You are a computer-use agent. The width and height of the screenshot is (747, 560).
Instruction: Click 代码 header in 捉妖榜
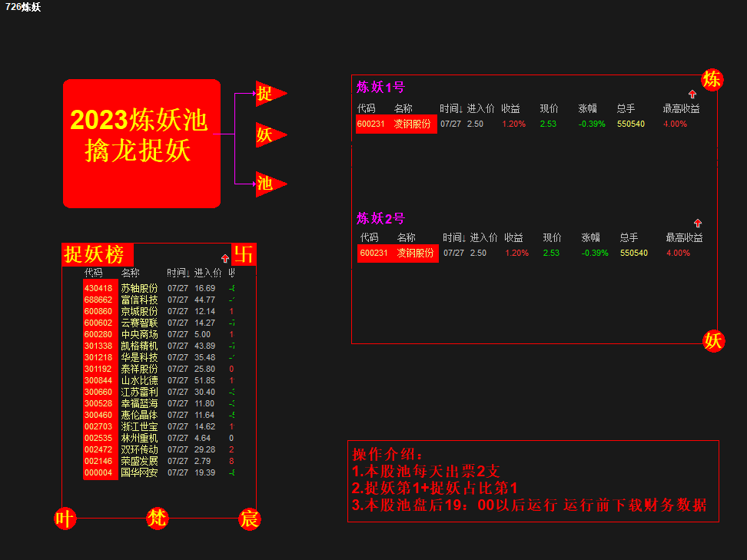click(x=94, y=273)
